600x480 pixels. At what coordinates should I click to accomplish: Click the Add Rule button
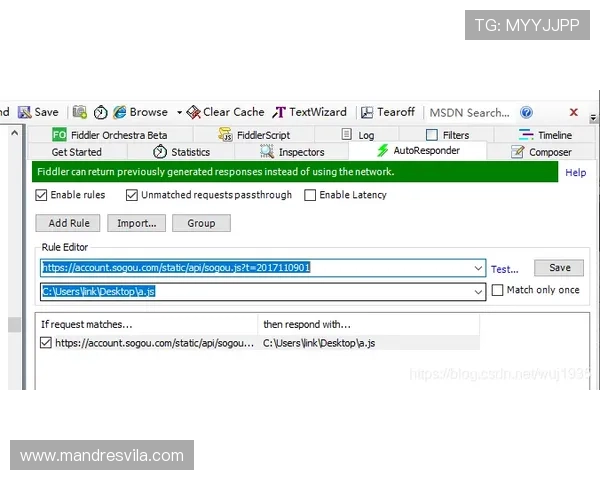click(68, 223)
